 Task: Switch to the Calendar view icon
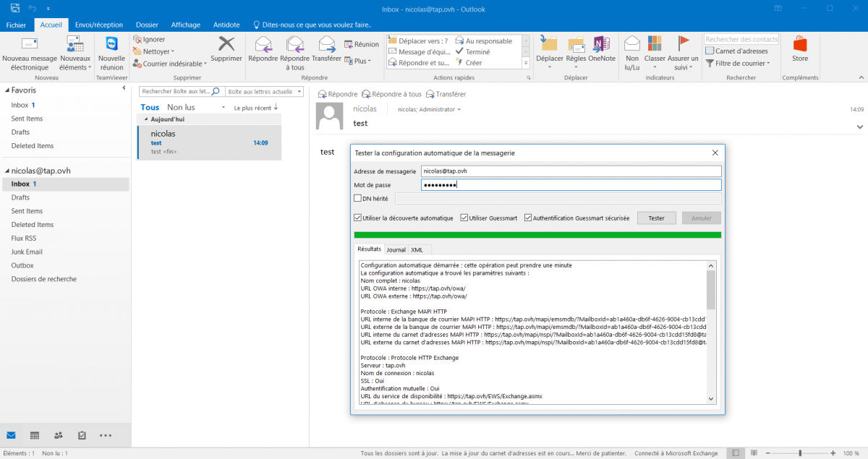pyautogui.click(x=35, y=435)
